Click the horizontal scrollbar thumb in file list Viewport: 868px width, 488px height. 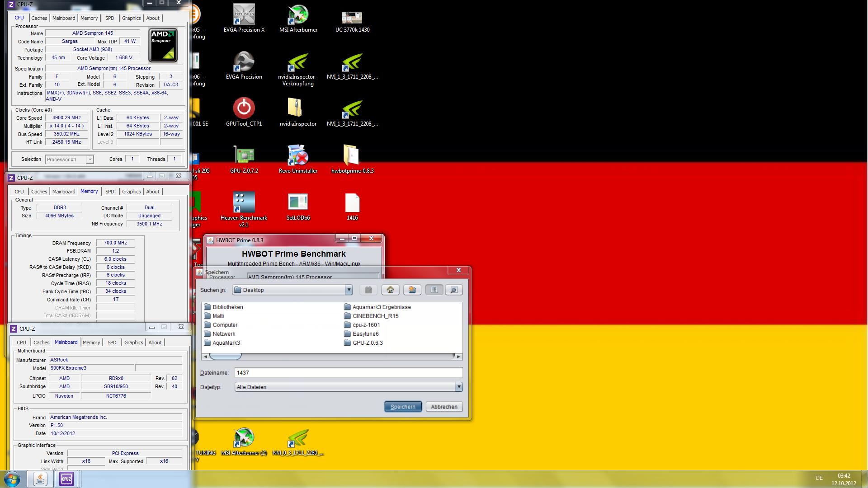225,357
